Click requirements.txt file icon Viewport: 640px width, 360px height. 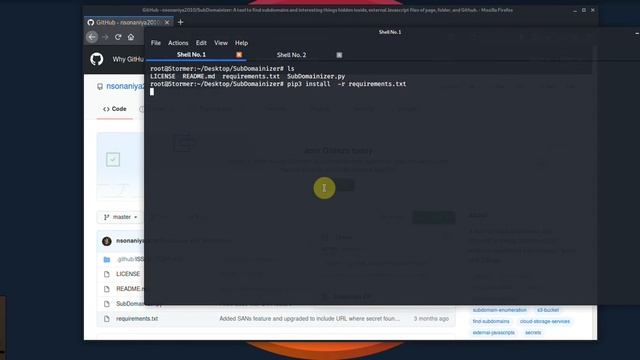(x=107, y=319)
